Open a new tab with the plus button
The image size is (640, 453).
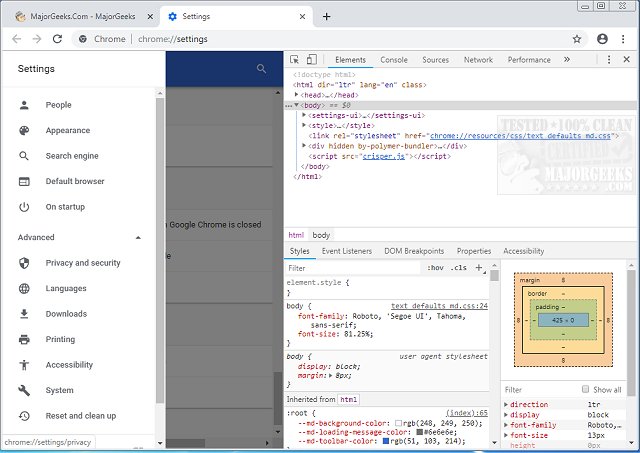[x=326, y=16]
